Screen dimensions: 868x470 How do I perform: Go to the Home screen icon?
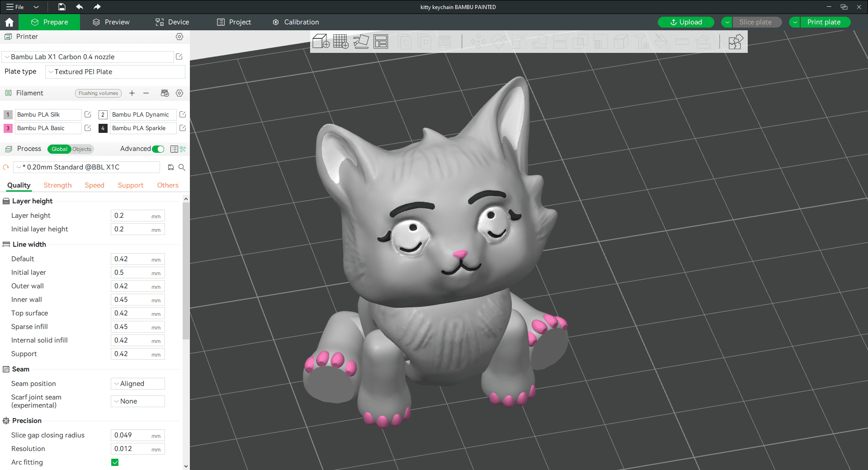[9, 22]
